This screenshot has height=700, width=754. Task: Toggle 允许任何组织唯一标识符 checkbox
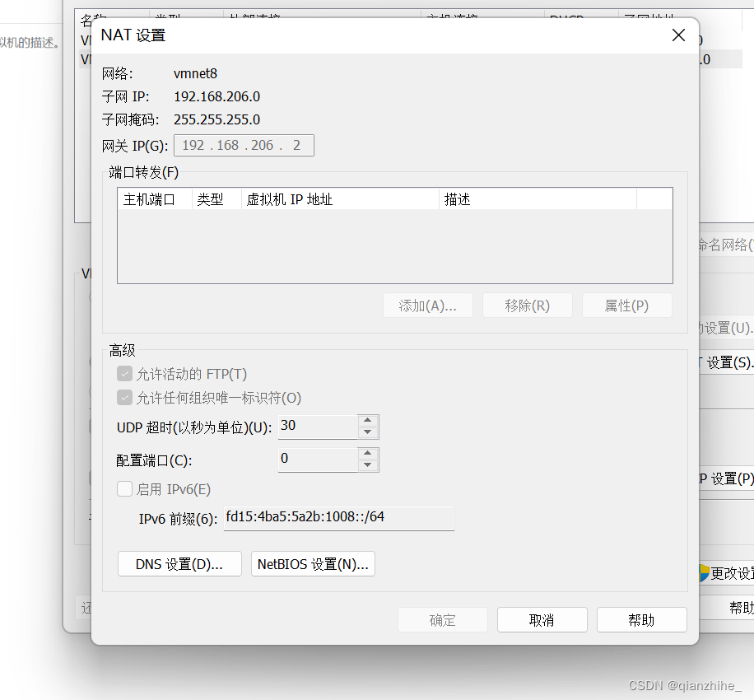124,398
